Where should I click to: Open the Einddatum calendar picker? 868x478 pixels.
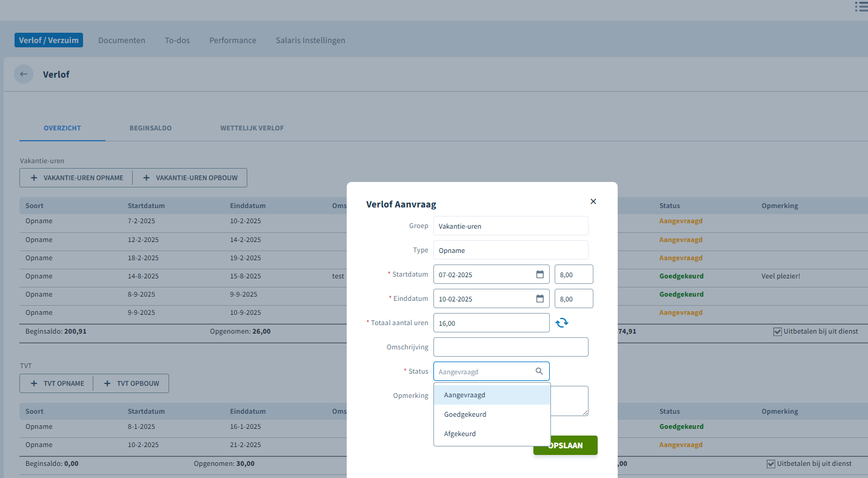click(540, 298)
